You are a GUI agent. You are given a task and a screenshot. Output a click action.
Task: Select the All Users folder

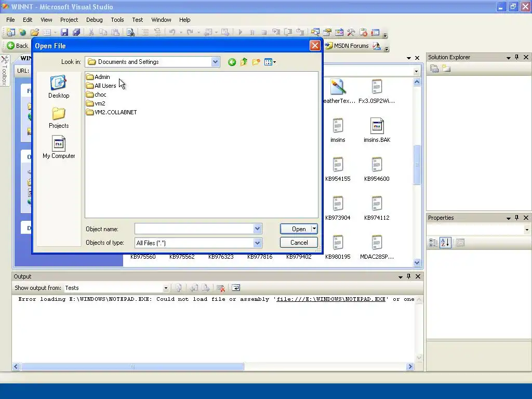[101, 86]
